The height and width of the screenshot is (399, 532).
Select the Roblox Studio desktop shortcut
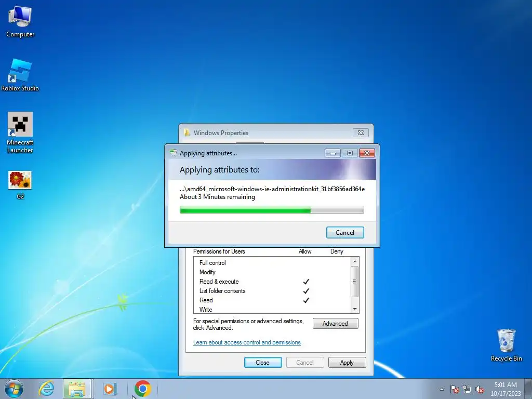click(20, 75)
